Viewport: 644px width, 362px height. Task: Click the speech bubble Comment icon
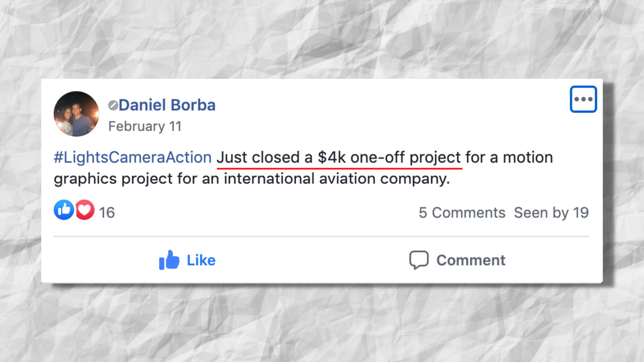point(419,260)
